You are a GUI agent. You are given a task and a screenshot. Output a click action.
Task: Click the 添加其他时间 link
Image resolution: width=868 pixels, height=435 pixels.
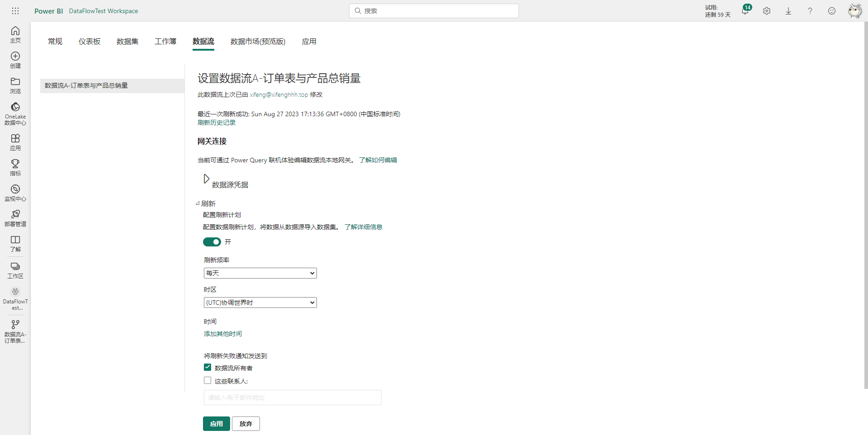pos(223,334)
